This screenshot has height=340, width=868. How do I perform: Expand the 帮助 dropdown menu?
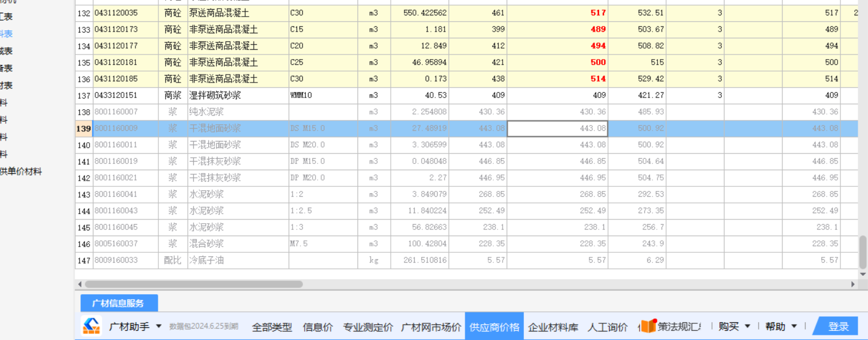click(x=794, y=326)
